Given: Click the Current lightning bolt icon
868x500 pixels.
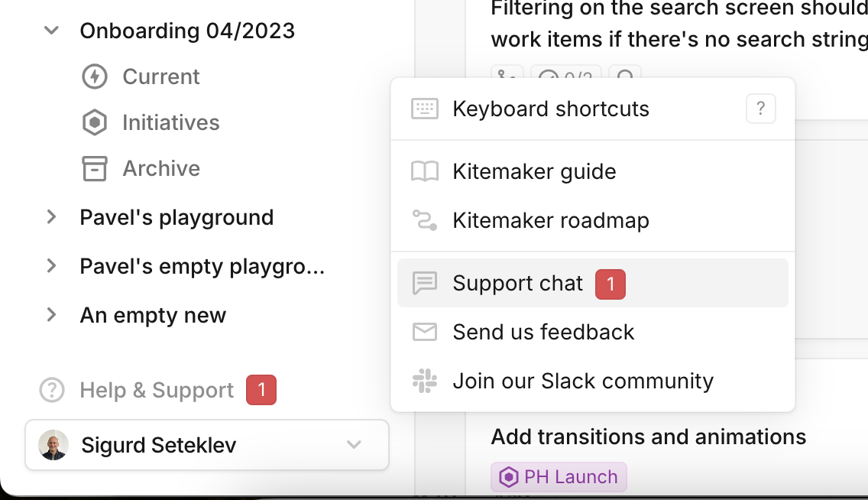Looking at the screenshot, I should click(x=95, y=76).
